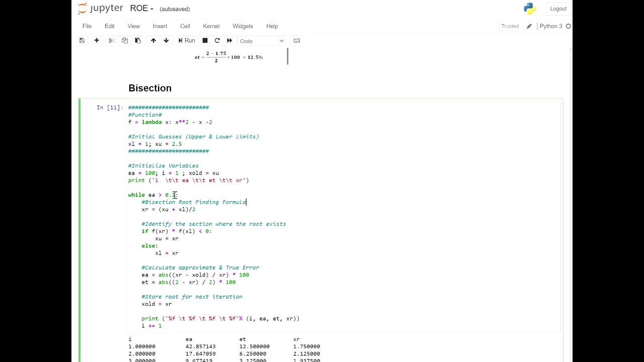Screen dimensions: 644x362
Task: Click the kernel idle status circle
Action: (569, 26)
